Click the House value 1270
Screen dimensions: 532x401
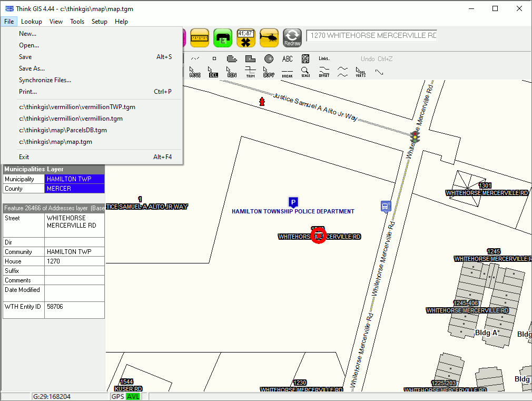(74, 261)
